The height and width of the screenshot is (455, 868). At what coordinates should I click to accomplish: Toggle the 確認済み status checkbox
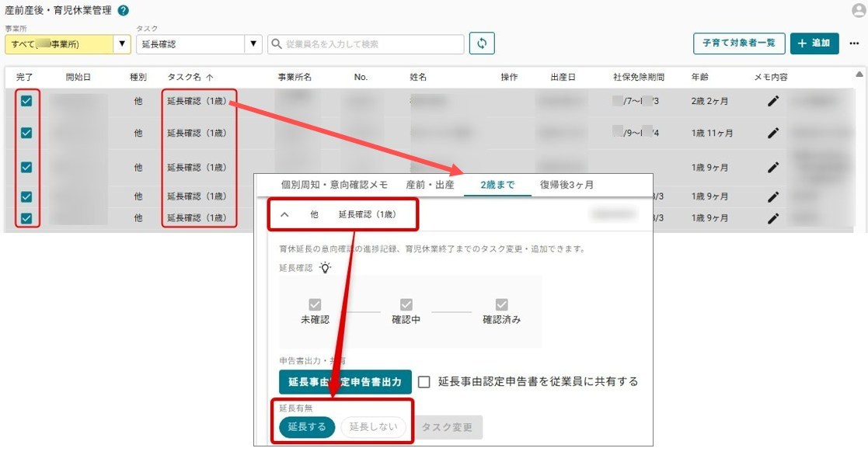point(501,304)
